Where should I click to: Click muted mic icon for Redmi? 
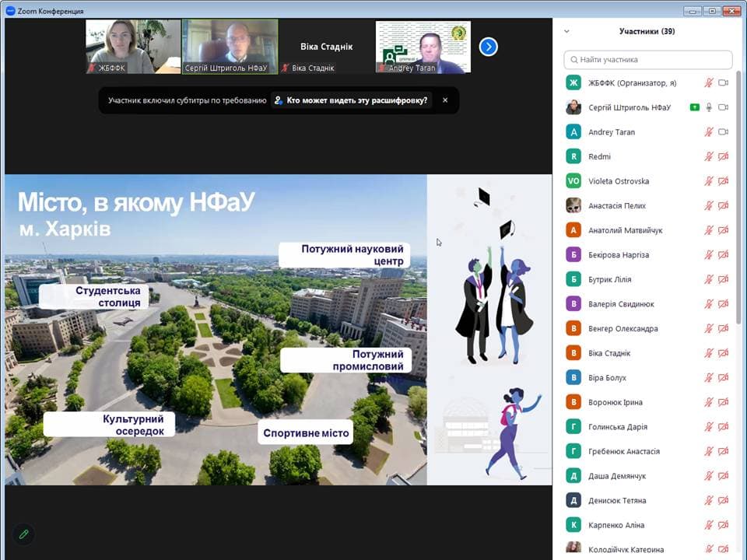tap(709, 156)
